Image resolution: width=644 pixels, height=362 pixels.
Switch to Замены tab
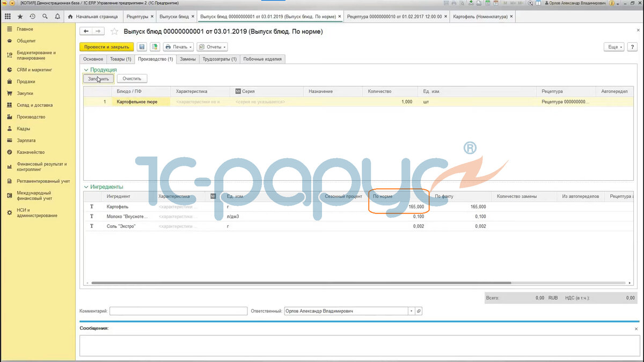click(x=188, y=59)
